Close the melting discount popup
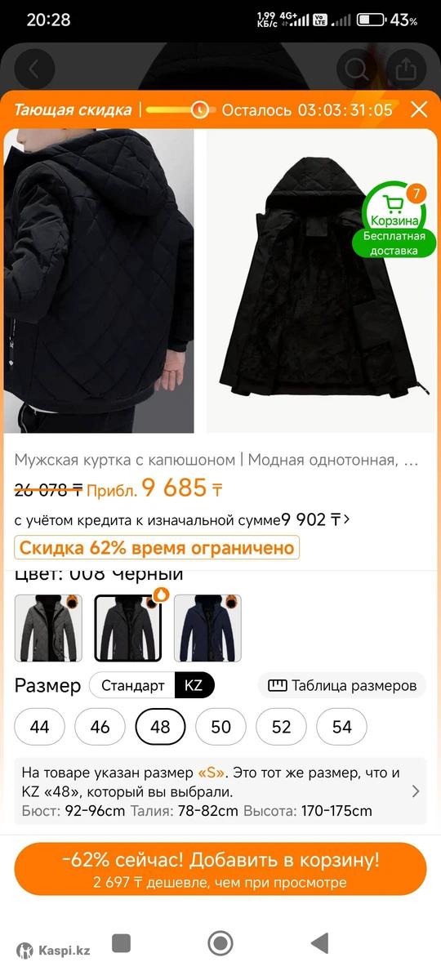 pyautogui.click(x=419, y=109)
